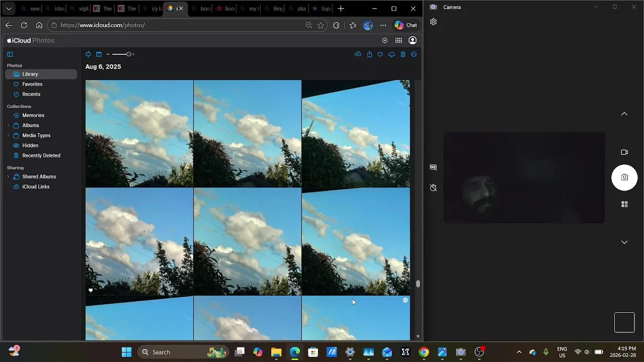Open the iCloud account profile icon
Viewport: 644px width, 362px height.
pos(413,40)
